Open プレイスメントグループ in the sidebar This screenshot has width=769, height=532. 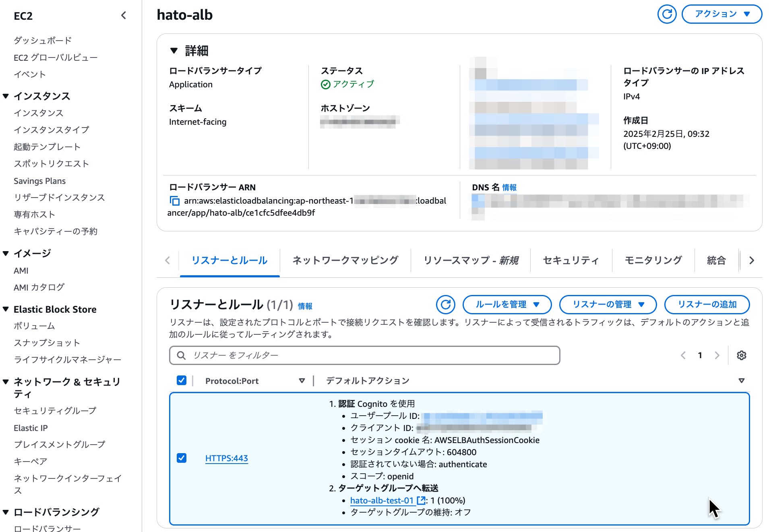(x=59, y=445)
